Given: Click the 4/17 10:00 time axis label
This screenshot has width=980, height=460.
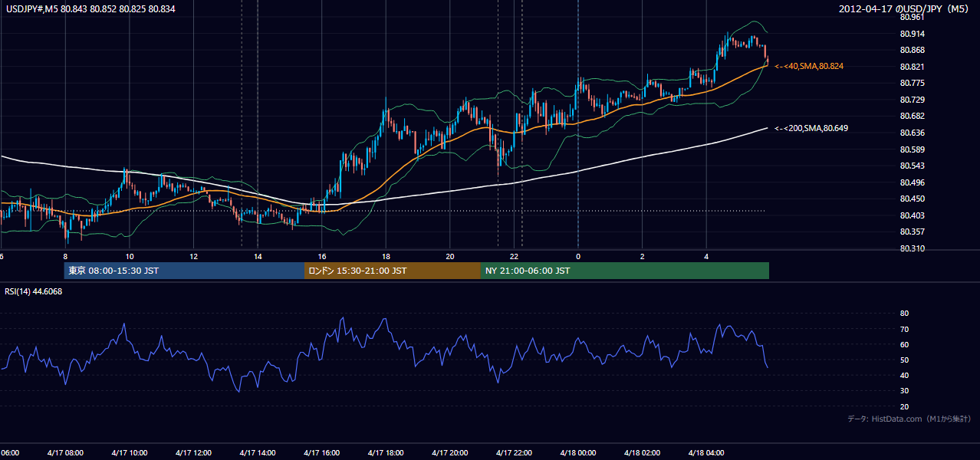Looking at the screenshot, I should pyautogui.click(x=129, y=452).
